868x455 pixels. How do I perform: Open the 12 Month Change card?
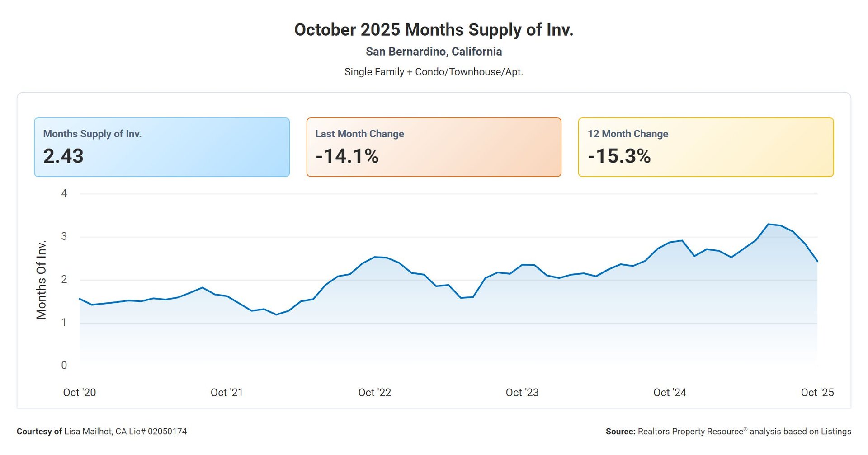pyautogui.click(x=706, y=147)
